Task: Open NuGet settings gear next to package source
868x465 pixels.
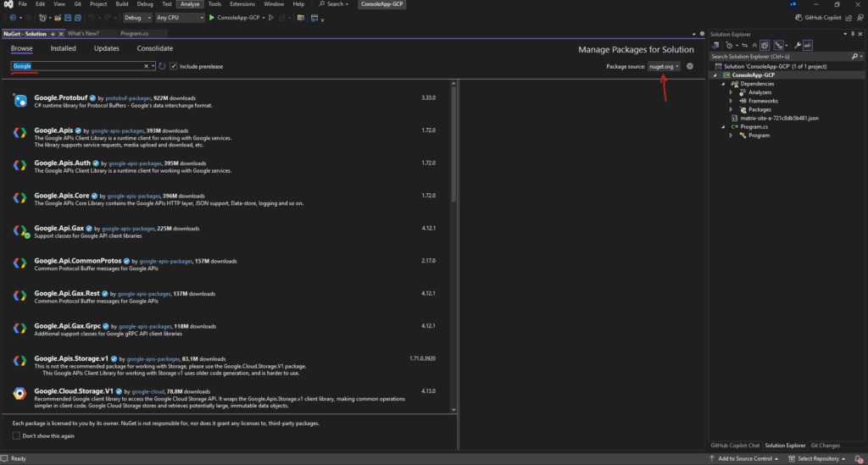Action: 690,66
